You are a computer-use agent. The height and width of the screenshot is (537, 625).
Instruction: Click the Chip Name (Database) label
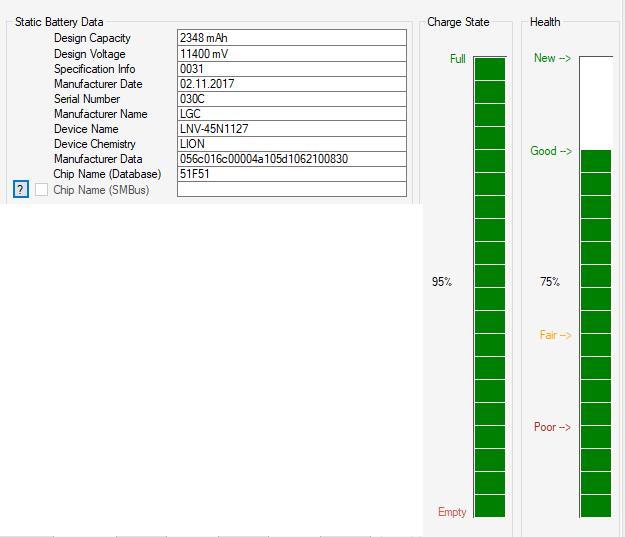coord(107,174)
